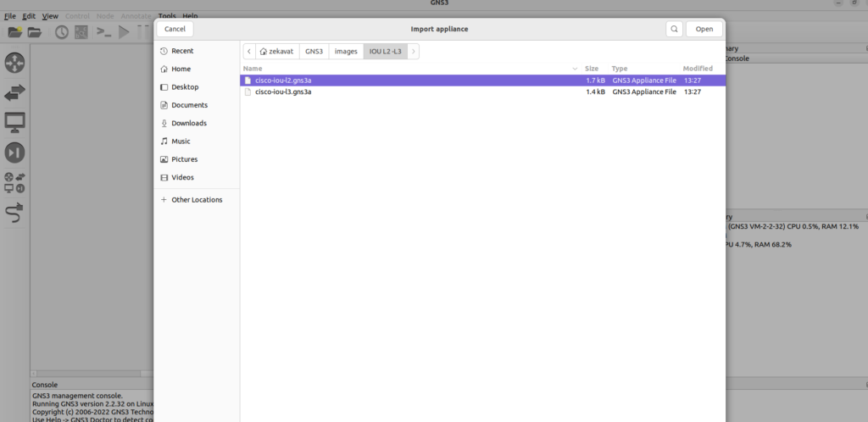Sort files by the Name column header
868x422 pixels.
pos(253,68)
